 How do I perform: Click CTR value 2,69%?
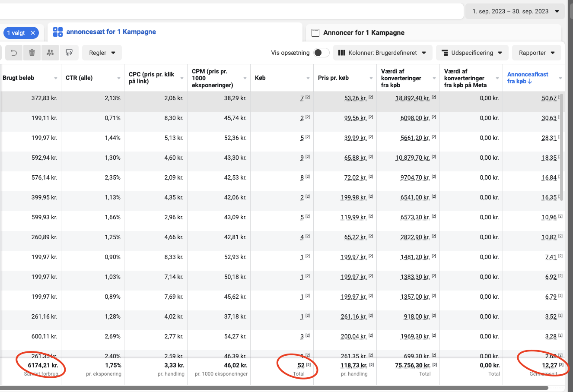point(112,336)
